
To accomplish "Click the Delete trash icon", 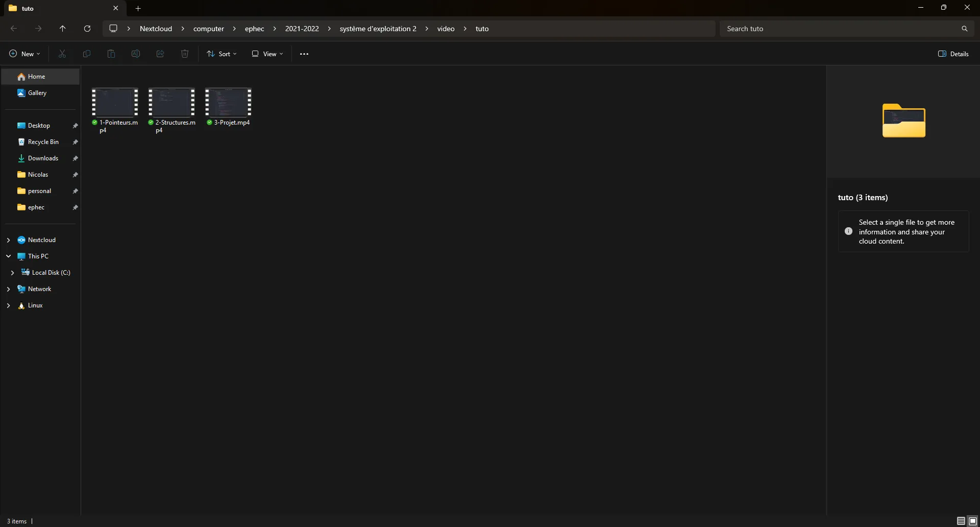I will [x=185, y=54].
